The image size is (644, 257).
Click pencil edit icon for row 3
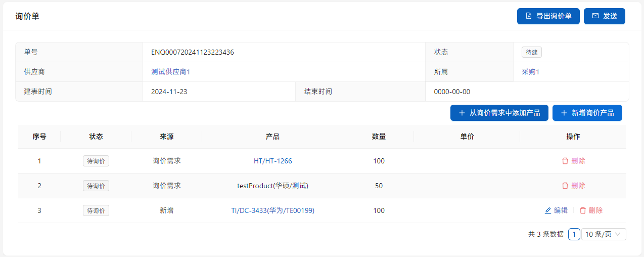click(x=548, y=210)
